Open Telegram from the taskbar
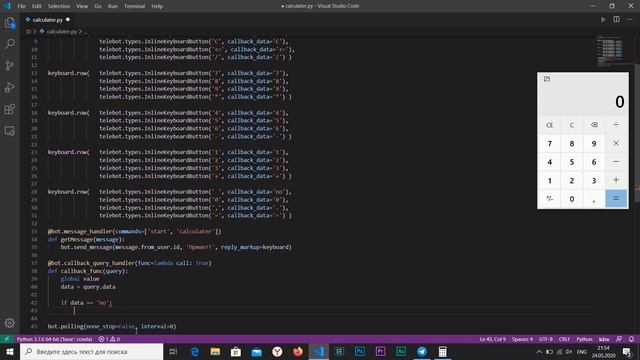This screenshot has width=640, height=360. [x=422, y=351]
